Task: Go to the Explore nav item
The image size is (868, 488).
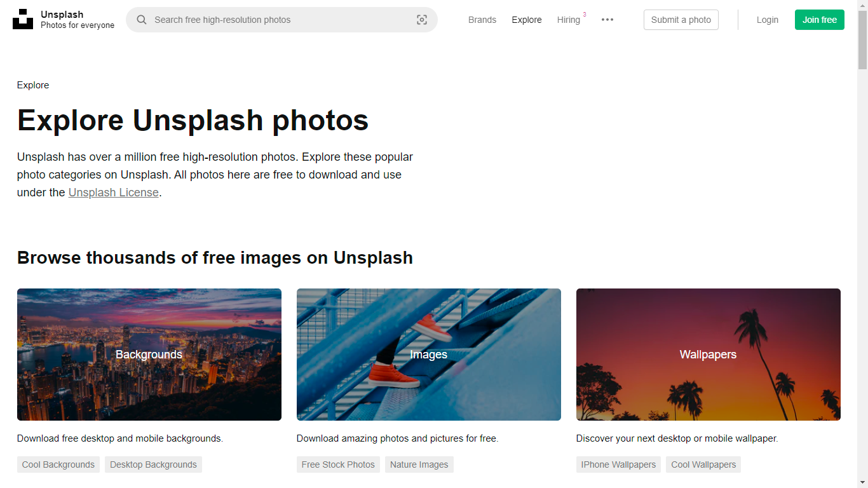Action: pyautogui.click(x=527, y=20)
